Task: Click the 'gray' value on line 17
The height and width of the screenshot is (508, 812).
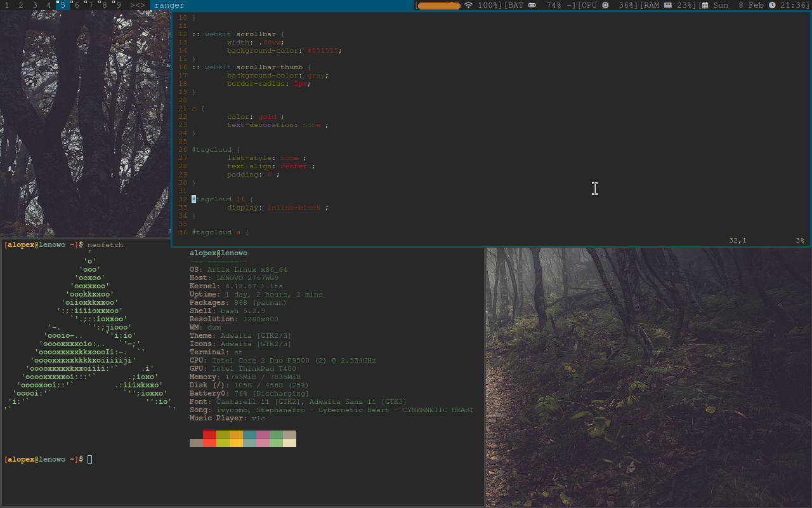Action: (317, 76)
